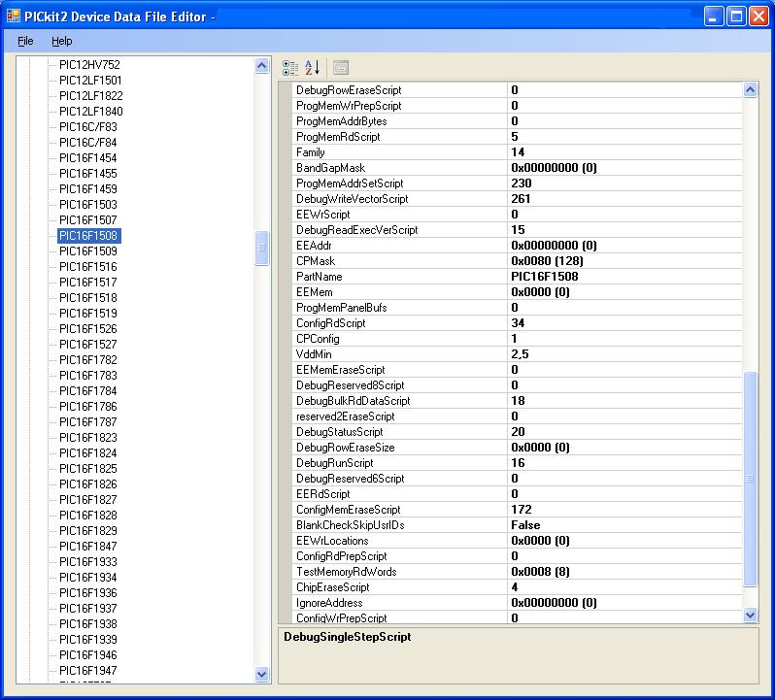Select PIC16F1782 device

click(x=88, y=359)
